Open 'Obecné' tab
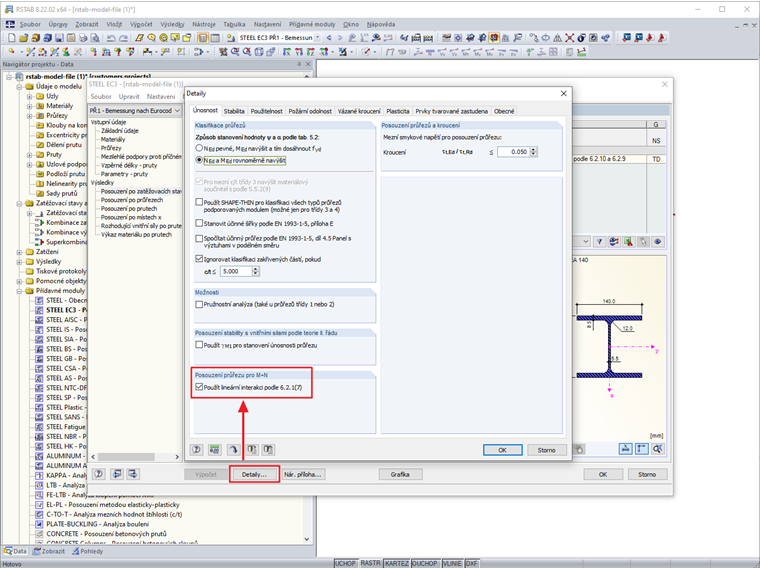Viewport: 760px width, 570px height. point(504,111)
